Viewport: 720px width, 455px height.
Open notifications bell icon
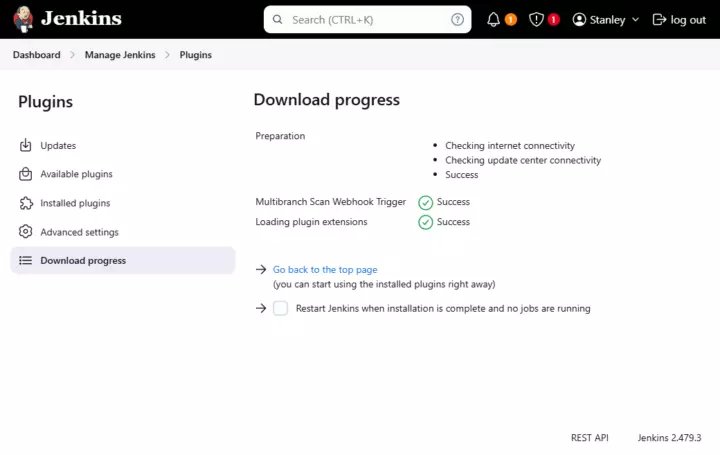point(493,19)
